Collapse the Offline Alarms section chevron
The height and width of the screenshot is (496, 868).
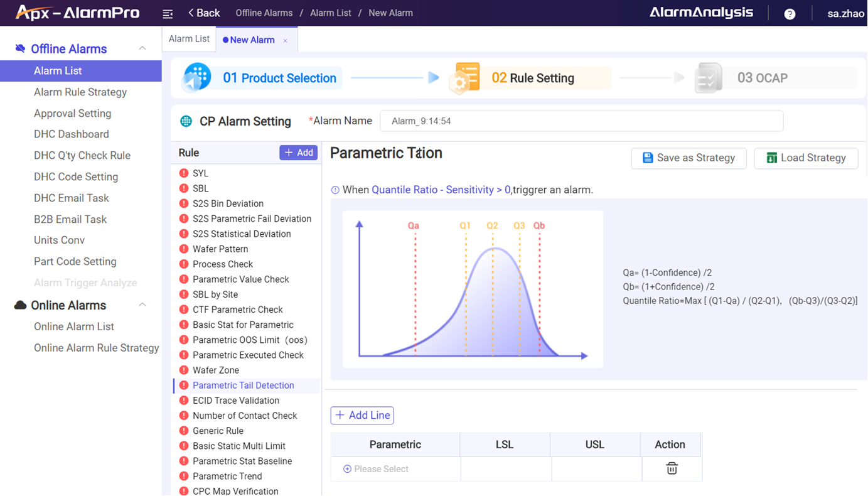pos(142,48)
